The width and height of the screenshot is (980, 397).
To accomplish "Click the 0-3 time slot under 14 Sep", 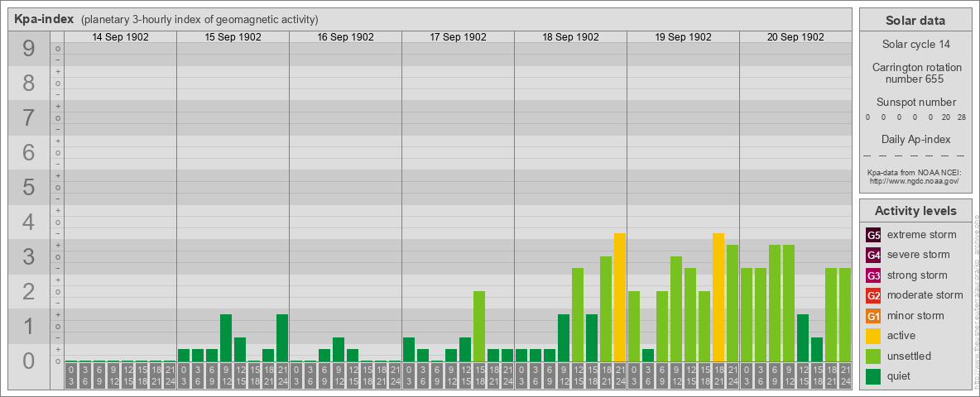I will tap(71, 376).
